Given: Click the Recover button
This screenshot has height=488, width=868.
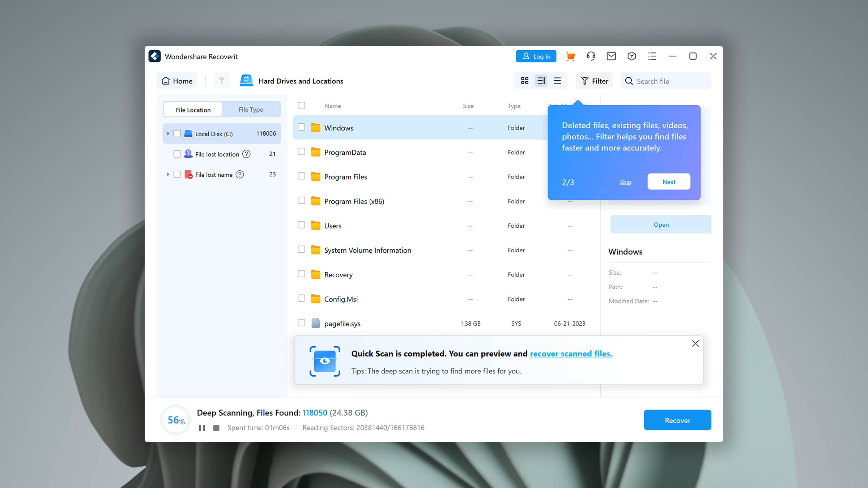Looking at the screenshot, I should pos(677,420).
